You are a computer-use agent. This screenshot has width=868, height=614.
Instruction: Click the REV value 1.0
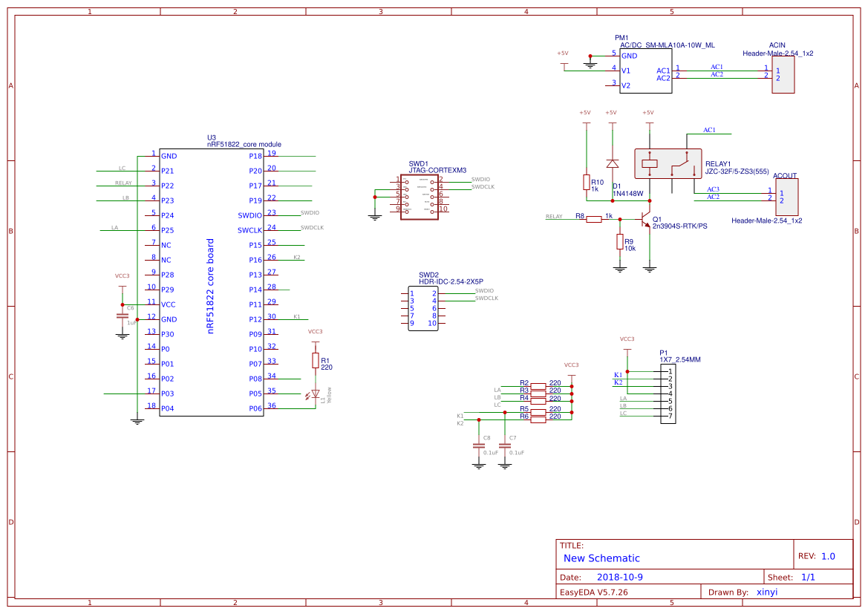pos(828,556)
